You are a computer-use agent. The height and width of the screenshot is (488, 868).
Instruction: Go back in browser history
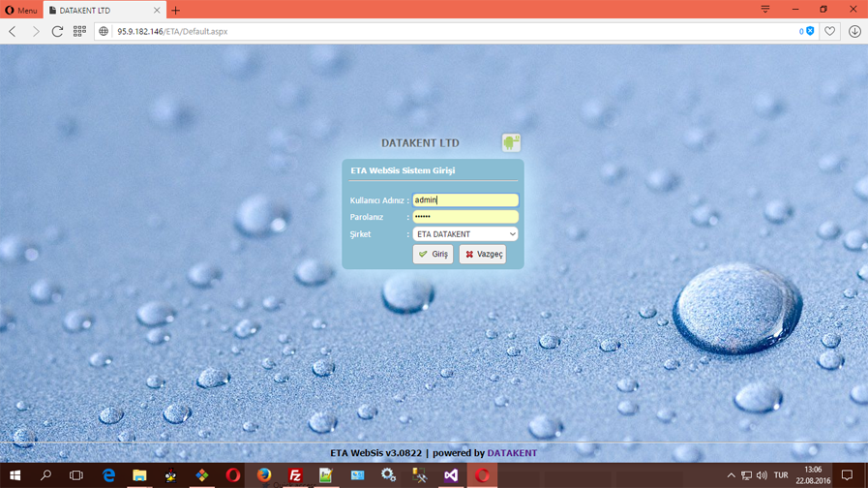tap(13, 32)
